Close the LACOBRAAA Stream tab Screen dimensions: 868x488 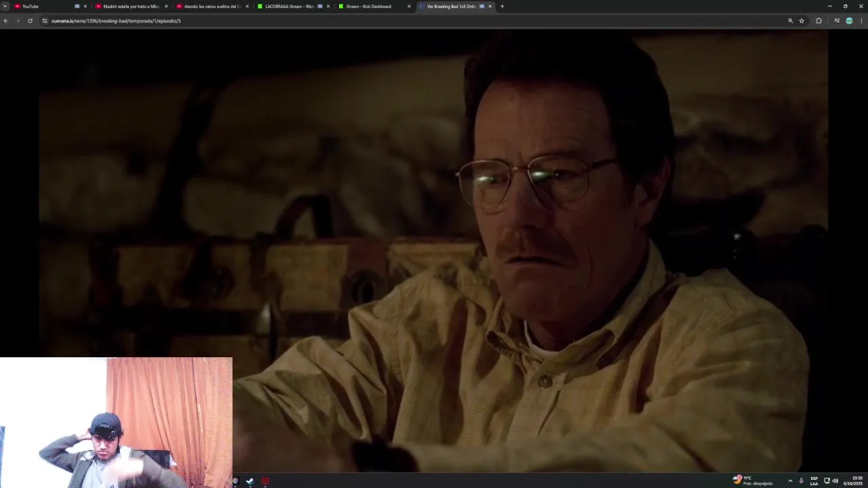tap(328, 6)
